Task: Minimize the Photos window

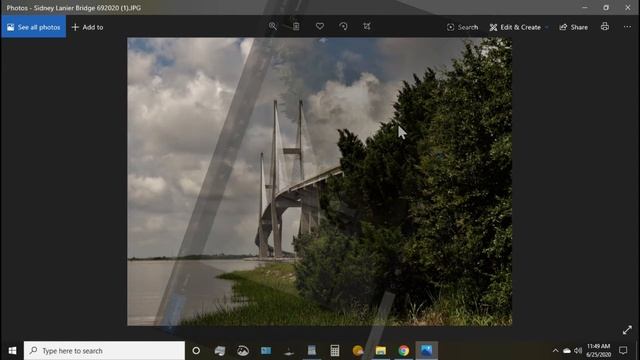Action: point(584,7)
